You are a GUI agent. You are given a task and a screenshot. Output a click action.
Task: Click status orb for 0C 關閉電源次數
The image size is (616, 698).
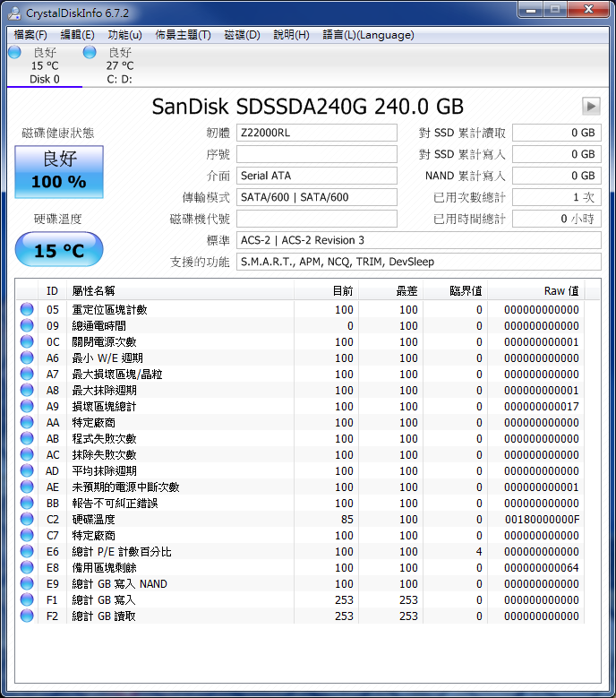(x=27, y=341)
